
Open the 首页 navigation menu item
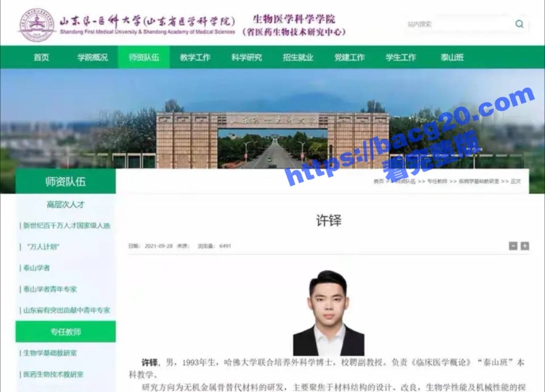42,57
